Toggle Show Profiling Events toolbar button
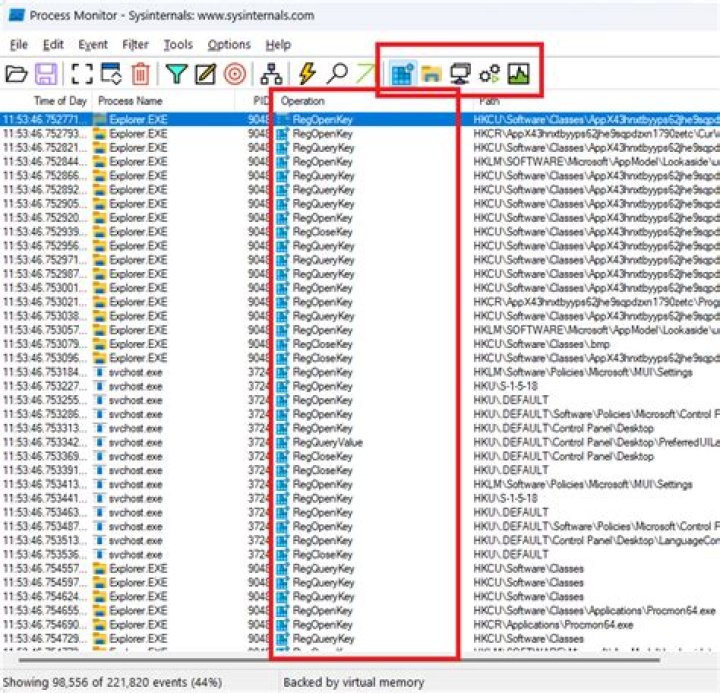Image resolution: width=720 pixels, height=693 pixels. [519, 73]
